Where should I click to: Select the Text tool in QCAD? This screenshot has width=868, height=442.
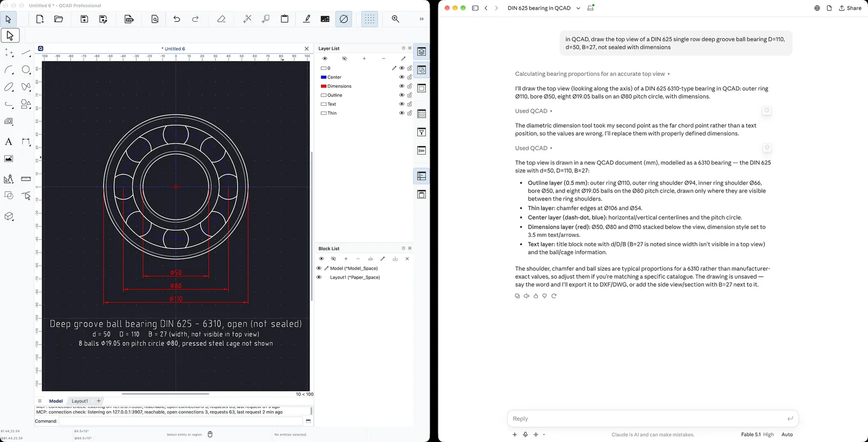coord(9,142)
